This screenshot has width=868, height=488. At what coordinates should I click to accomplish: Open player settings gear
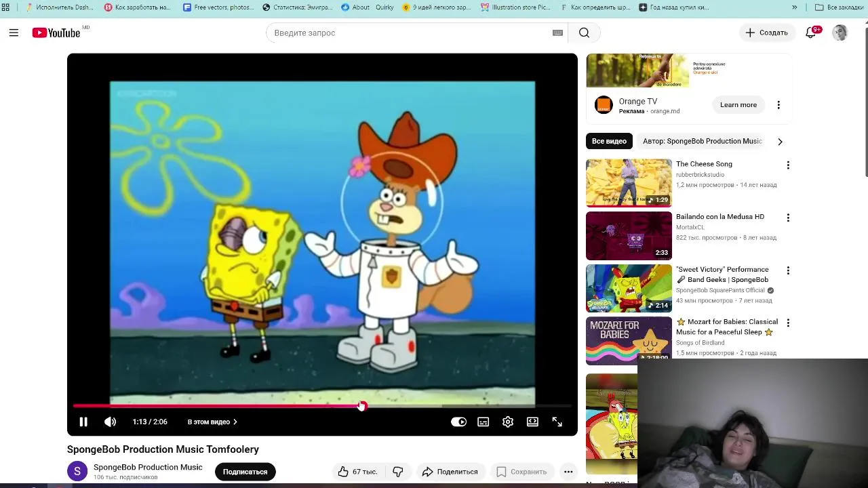click(x=508, y=422)
